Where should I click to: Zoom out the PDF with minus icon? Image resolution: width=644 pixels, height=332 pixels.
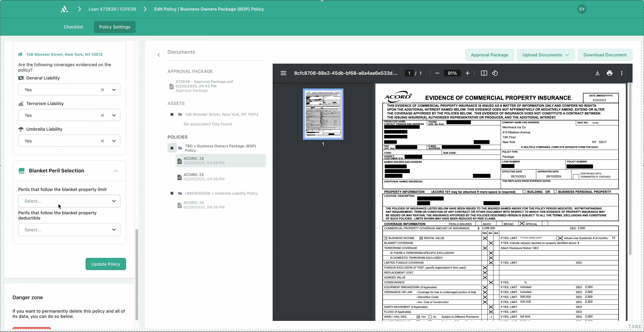pos(437,73)
